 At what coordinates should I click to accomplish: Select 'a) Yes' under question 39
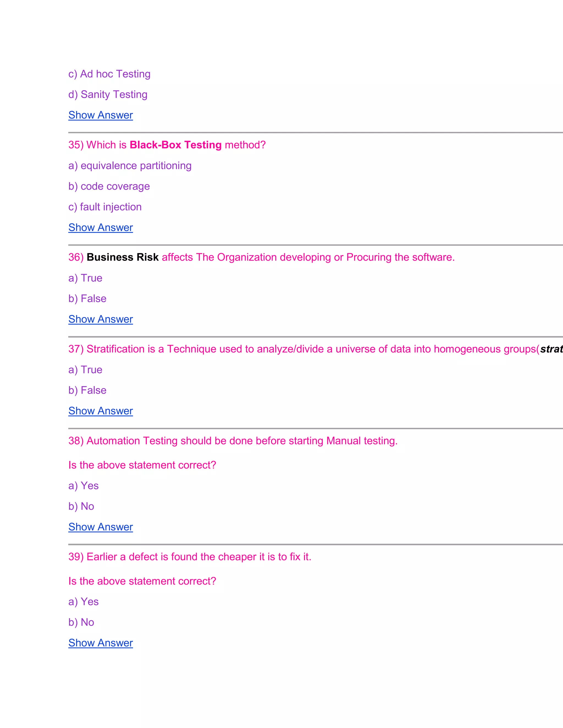pyautogui.click(x=83, y=602)
